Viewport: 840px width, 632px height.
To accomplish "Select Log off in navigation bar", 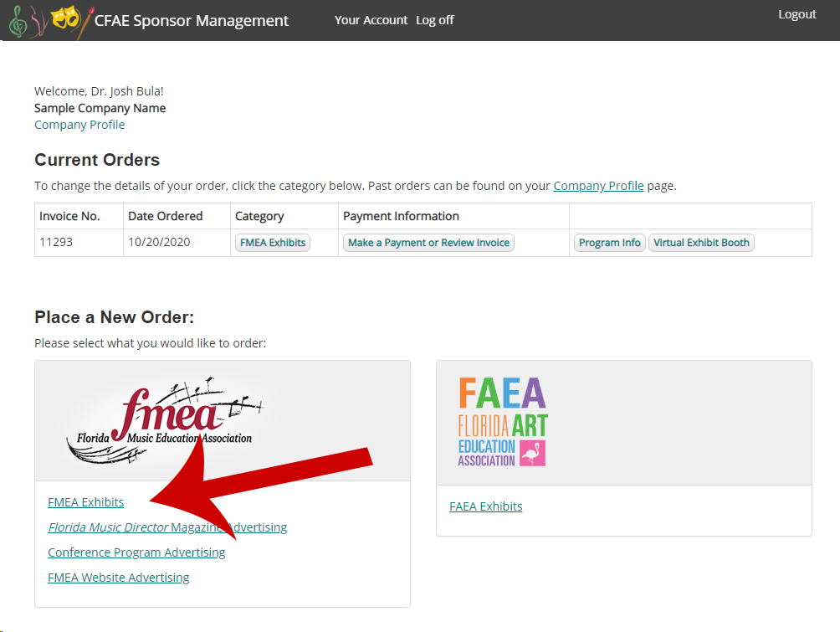I will 434,20.
